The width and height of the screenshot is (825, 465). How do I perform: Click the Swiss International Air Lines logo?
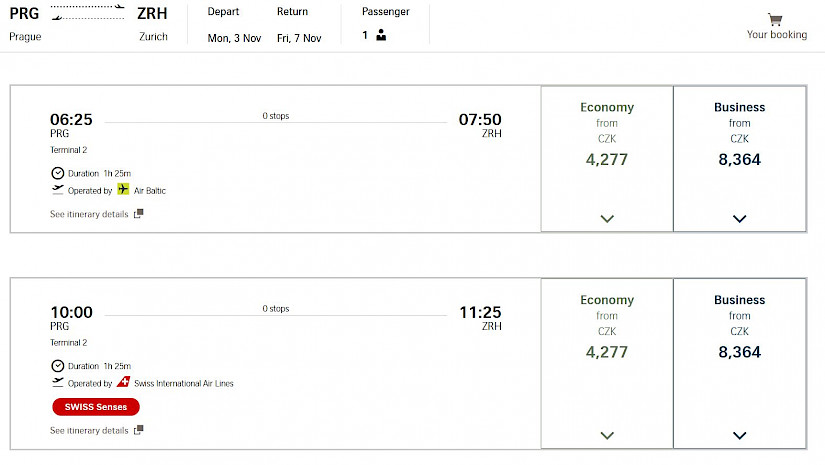point(124,382)
